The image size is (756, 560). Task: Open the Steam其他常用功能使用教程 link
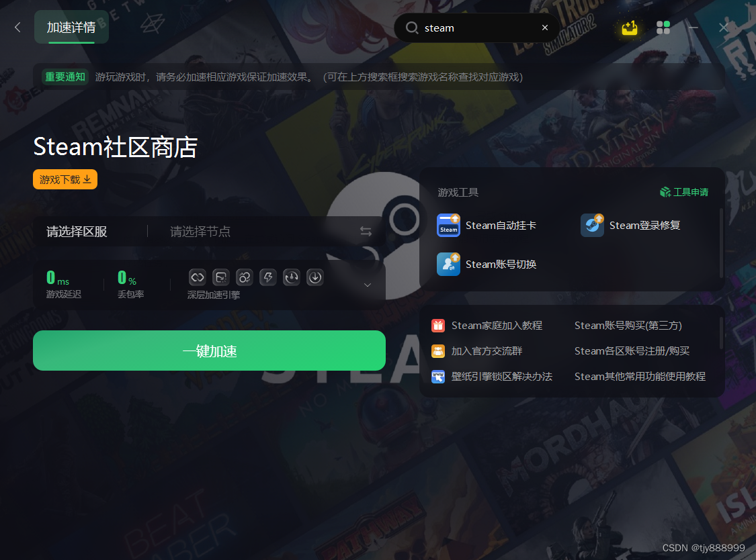640,377
